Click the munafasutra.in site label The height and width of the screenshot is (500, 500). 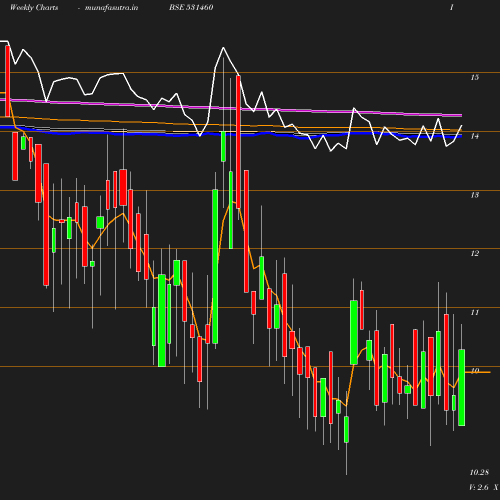pos(111,7)
